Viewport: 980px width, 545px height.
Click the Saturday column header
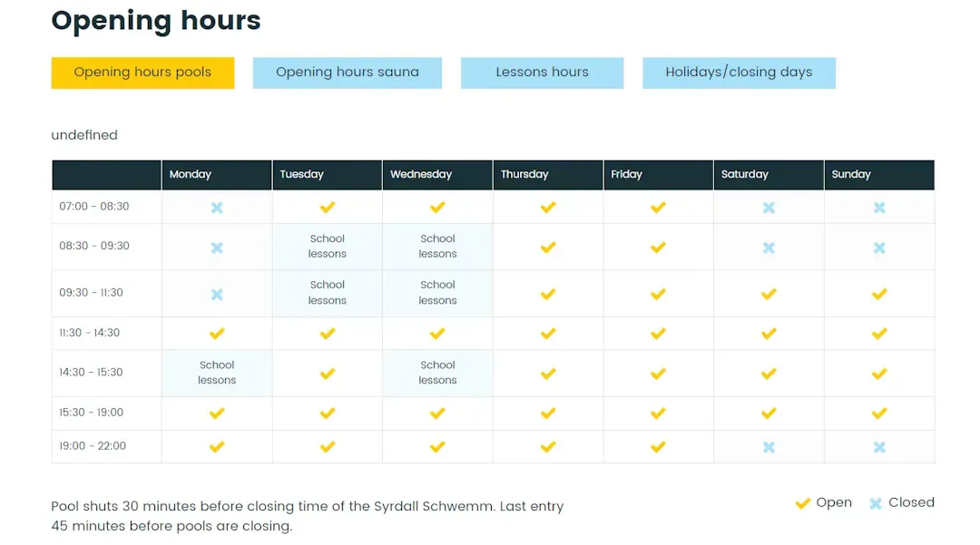744,175
